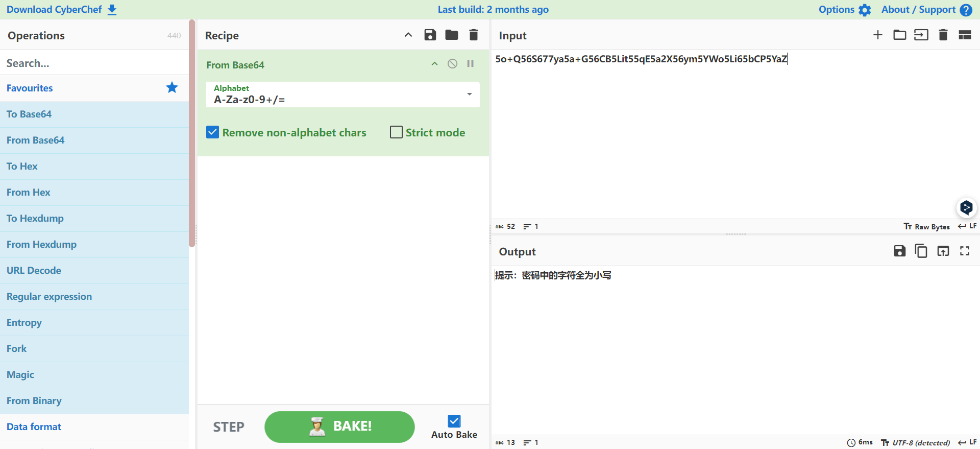Open file as input icon
980x449 pixels.
click(x=921, y=35)
